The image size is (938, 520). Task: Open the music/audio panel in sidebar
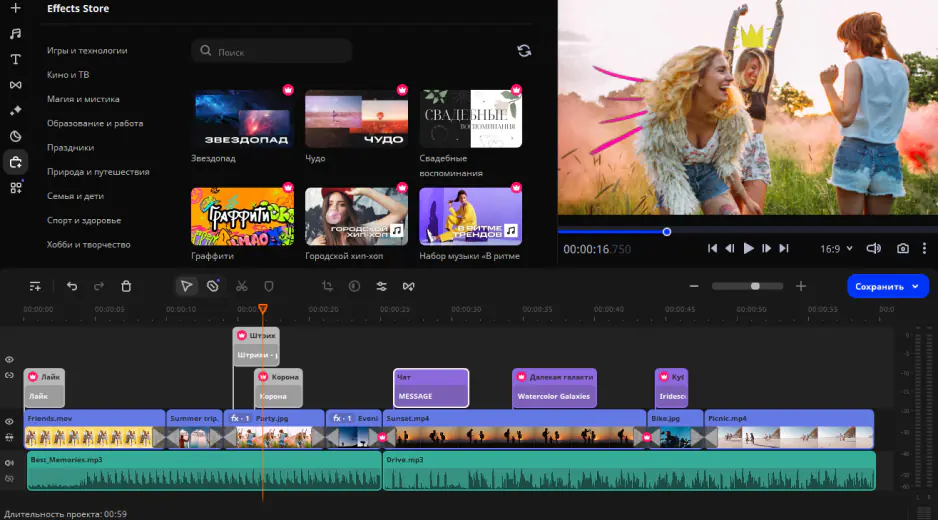15,33
